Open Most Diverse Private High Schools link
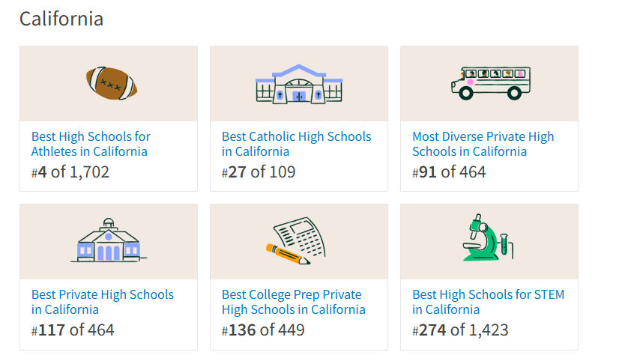 pos(483,144)
